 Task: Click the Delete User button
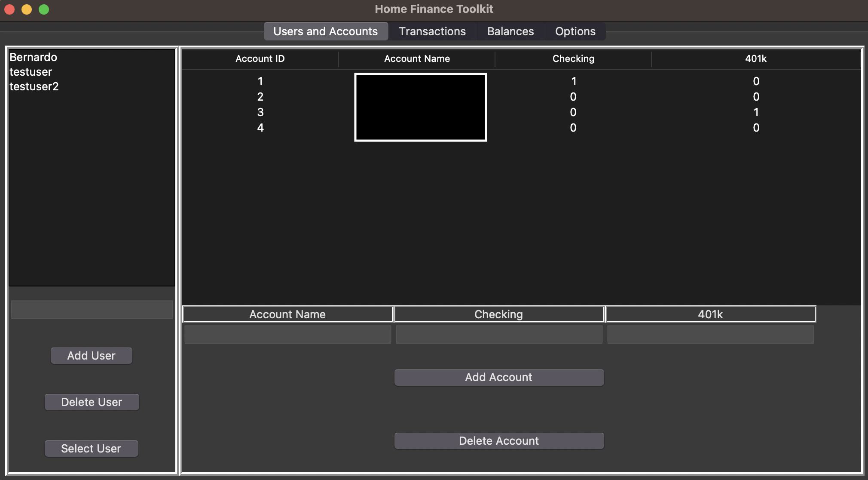92,402
